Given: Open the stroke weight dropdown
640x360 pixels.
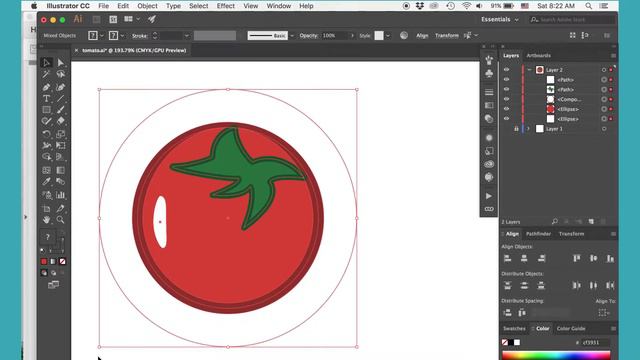Looking at the screenshot, I should pos(187,36).
